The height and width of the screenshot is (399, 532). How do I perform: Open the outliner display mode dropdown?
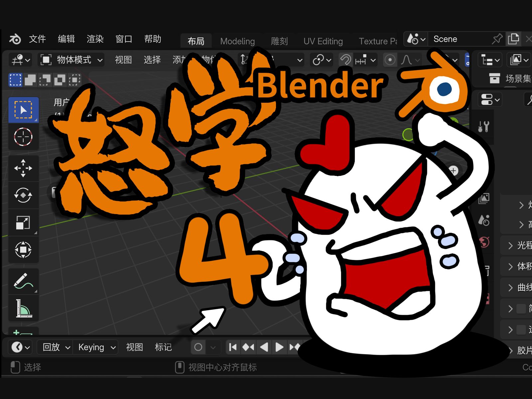point(519,60)
